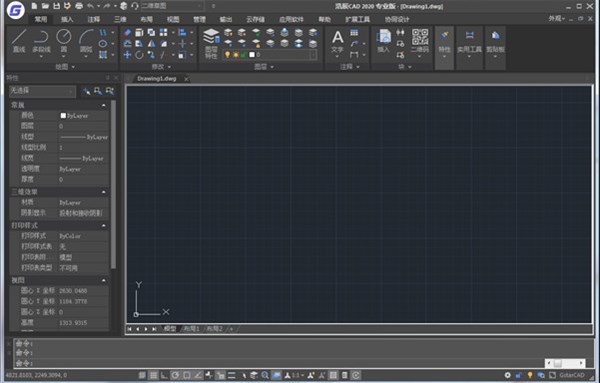Click the Move tool with cross arrows

(127, 55)
